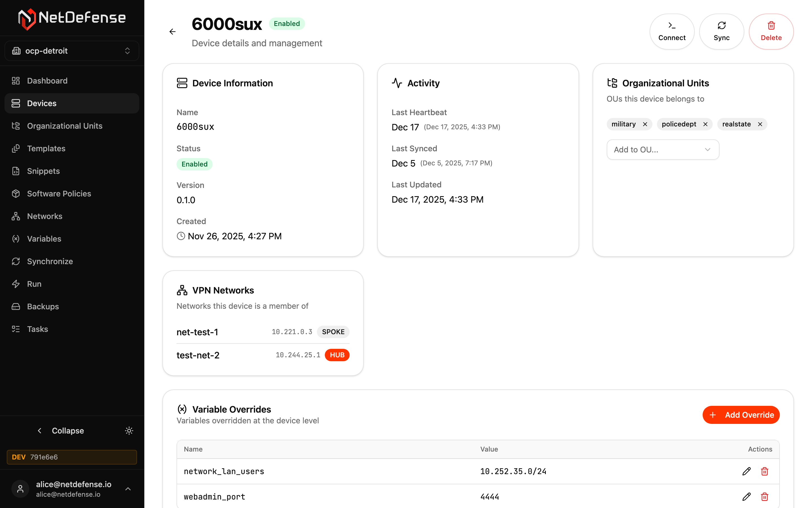Image resolution: width=812 pixels, height=508 pixels.
Task: Select Devices in the sidebar
Action: click(72, 103)
